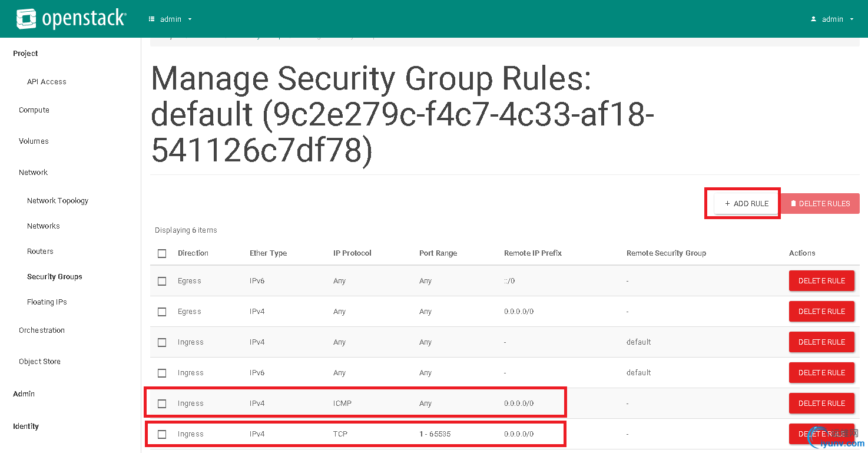868x453 pixels.
Task: Select Security Groups in sidebar
Action: coord(55,277)
